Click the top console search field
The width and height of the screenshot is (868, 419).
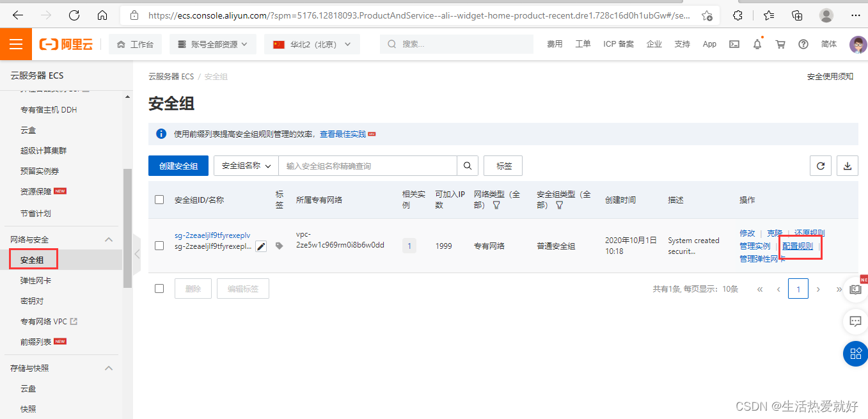pyautogui.click(x=457, y=44)
